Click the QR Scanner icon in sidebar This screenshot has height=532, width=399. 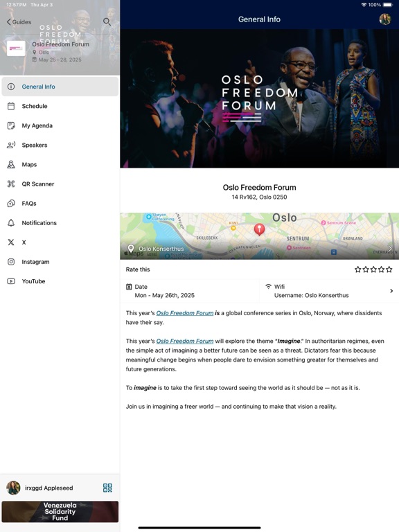point(11,184)
